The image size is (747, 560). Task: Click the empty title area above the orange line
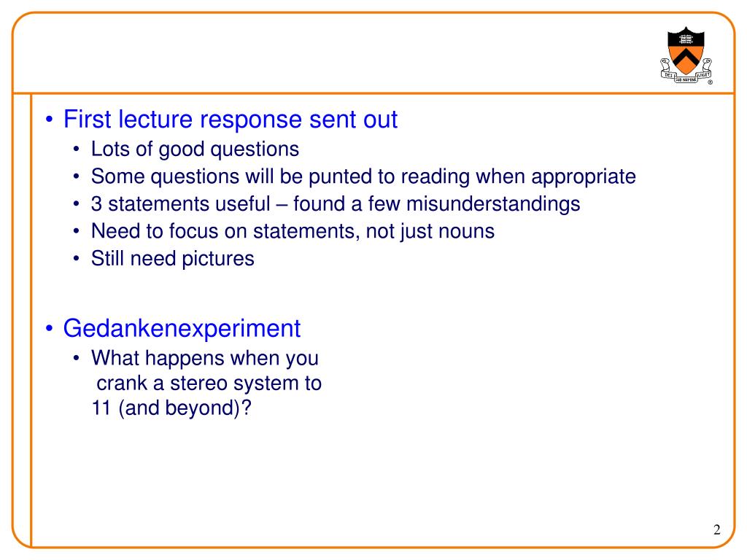click(333, 53)
